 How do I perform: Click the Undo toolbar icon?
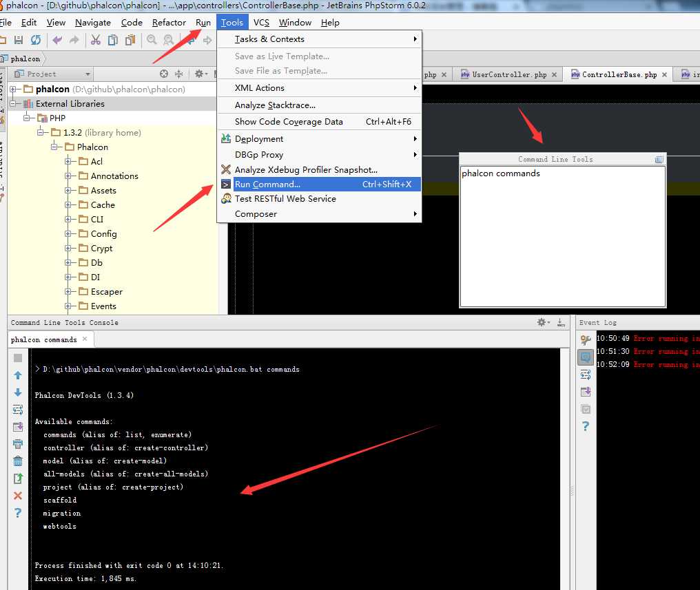click(57, 40)
